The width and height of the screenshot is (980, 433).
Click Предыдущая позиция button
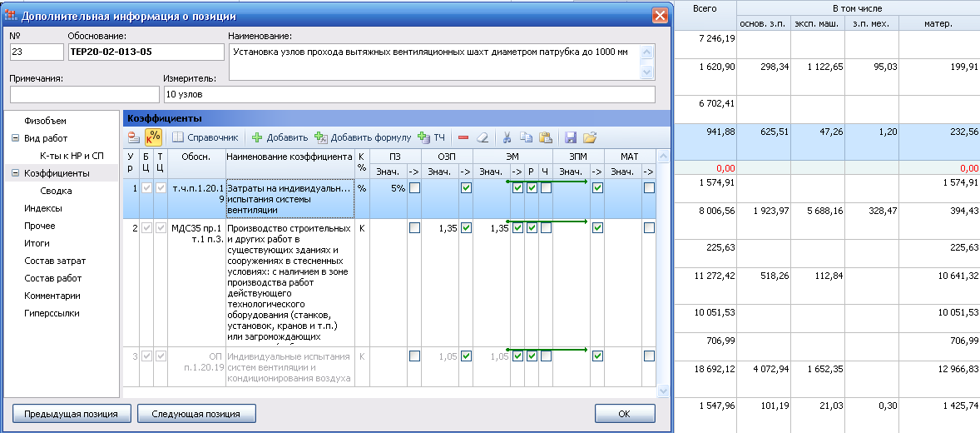point(72,414)
